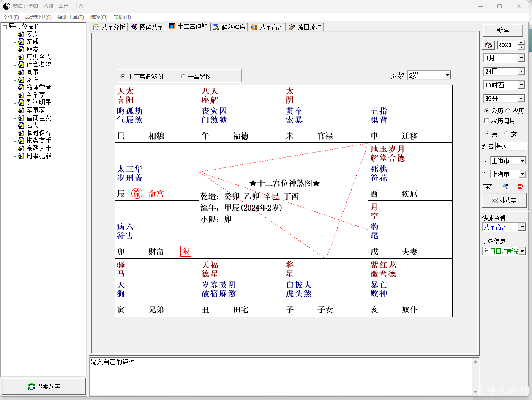Choose the 女 gender radio button
532x400 pixels.
(506, 134)
